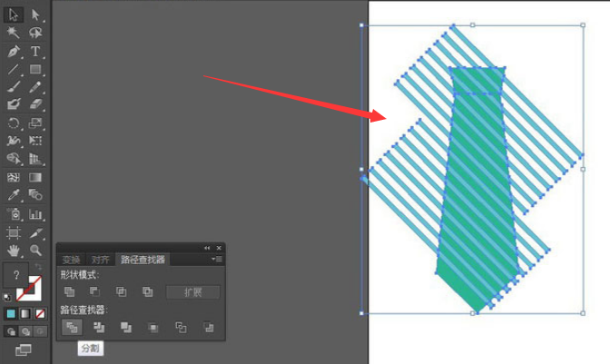
Task: Apply Exclude shape mode
Action: (x=148, y=291)
